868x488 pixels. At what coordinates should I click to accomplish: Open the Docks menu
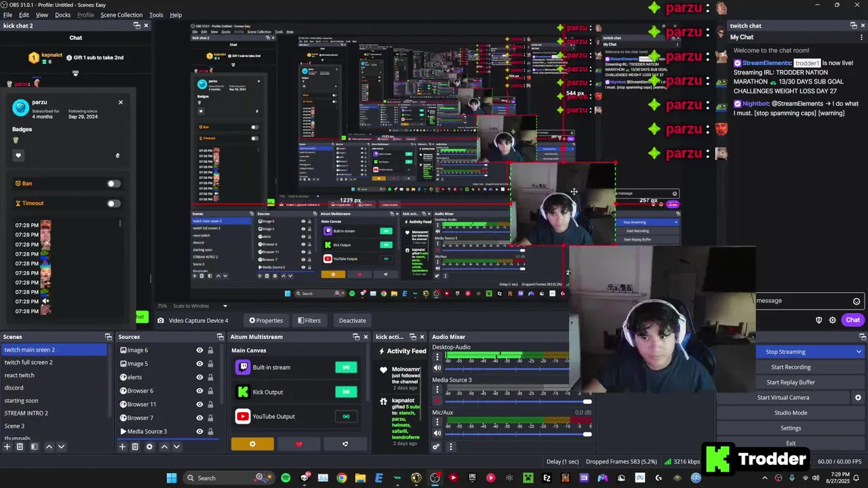point(62,15)
